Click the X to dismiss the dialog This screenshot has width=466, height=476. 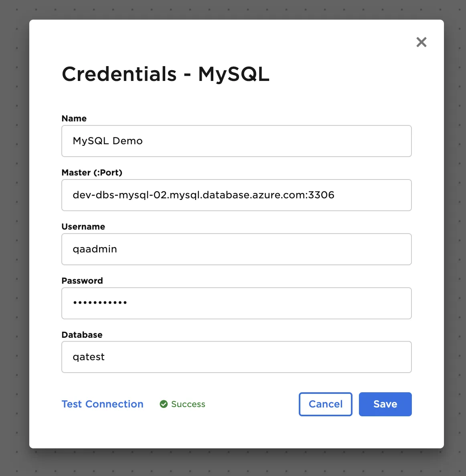pos(421,42)
